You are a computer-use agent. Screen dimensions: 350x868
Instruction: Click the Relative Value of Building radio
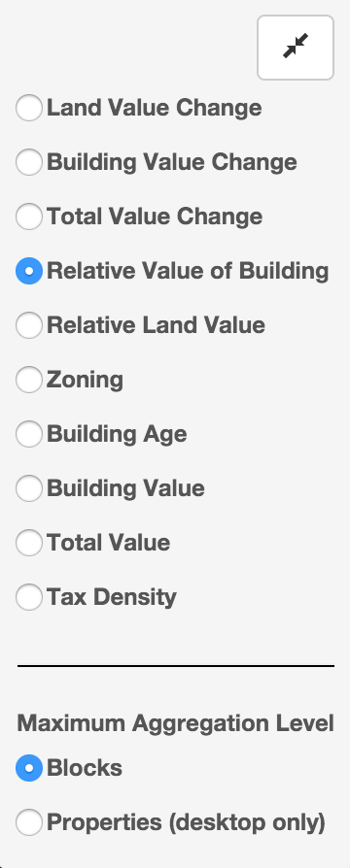click(29, 271)
